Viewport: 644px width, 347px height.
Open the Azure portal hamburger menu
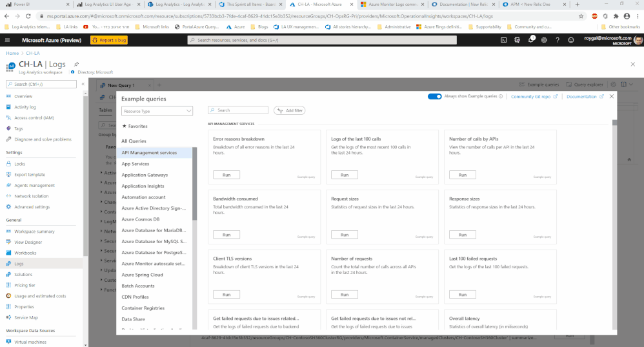pos(7,40)
